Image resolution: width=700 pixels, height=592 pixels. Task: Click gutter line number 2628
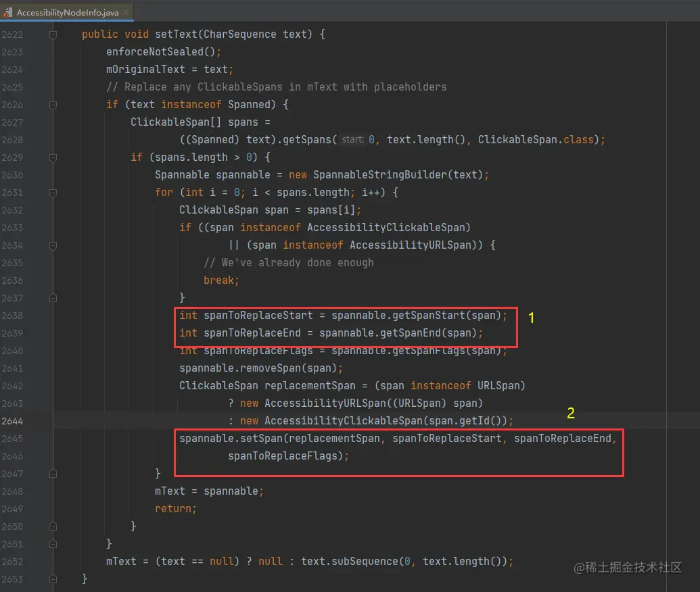coord(12,140)
